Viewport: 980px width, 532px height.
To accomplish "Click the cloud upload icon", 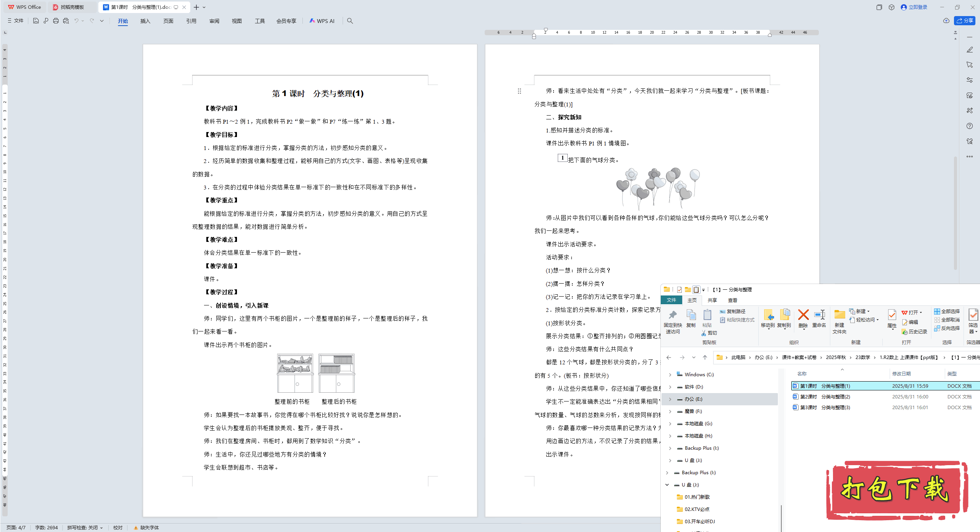I will 946,21.
